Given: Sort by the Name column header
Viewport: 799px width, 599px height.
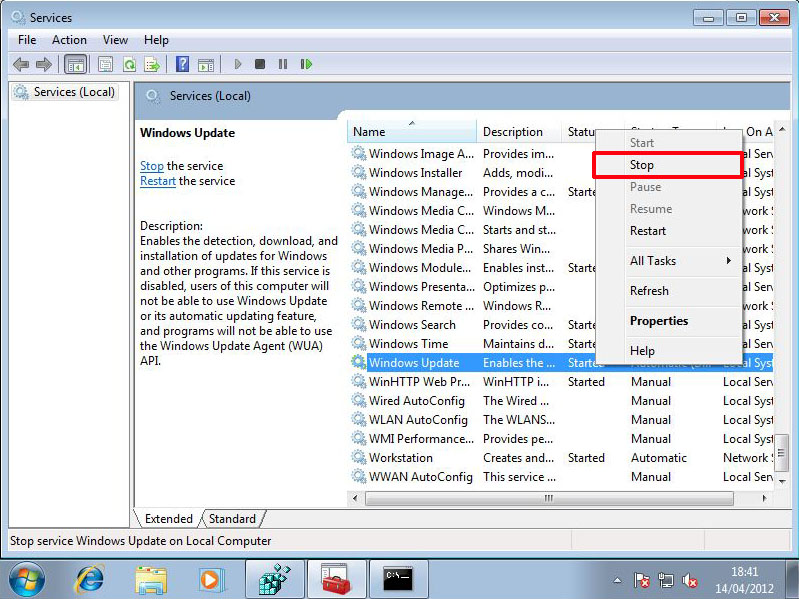Looking at the screenshot, I should [x=412, y=132].
